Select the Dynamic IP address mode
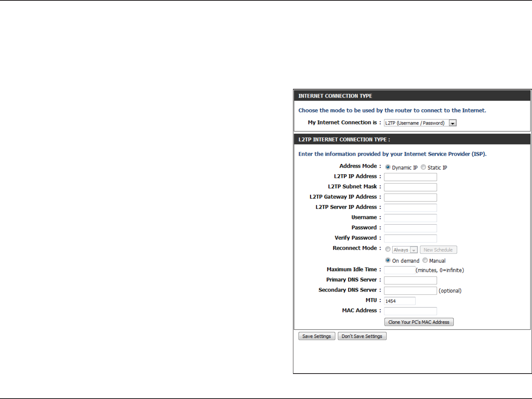The image size is (532, 399). click(388, 167)
